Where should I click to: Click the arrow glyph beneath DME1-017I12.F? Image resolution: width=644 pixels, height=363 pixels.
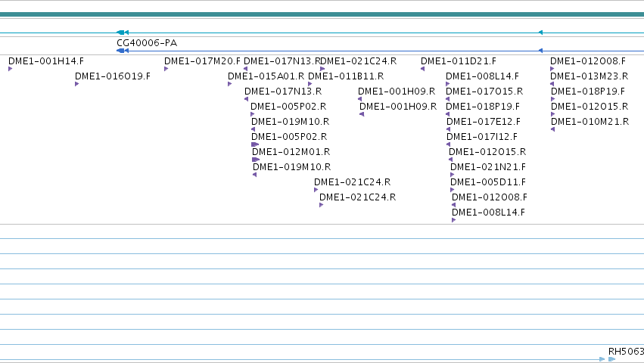coord(449,144)
